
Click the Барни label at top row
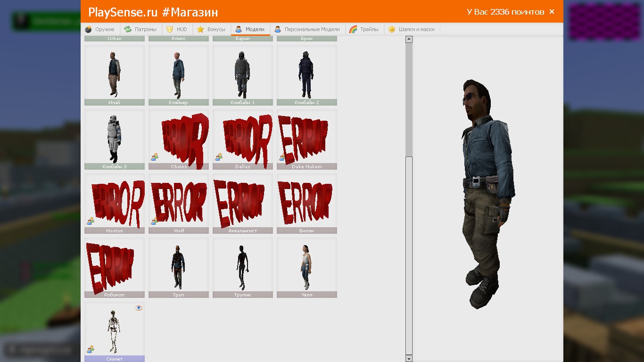point(243,39)
